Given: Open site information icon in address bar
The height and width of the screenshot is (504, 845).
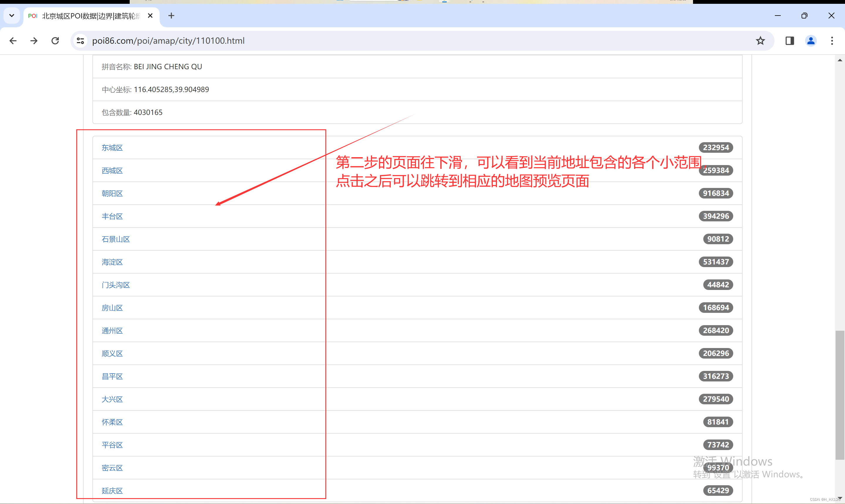Looking at the screenshot, I should coord(80,41).
